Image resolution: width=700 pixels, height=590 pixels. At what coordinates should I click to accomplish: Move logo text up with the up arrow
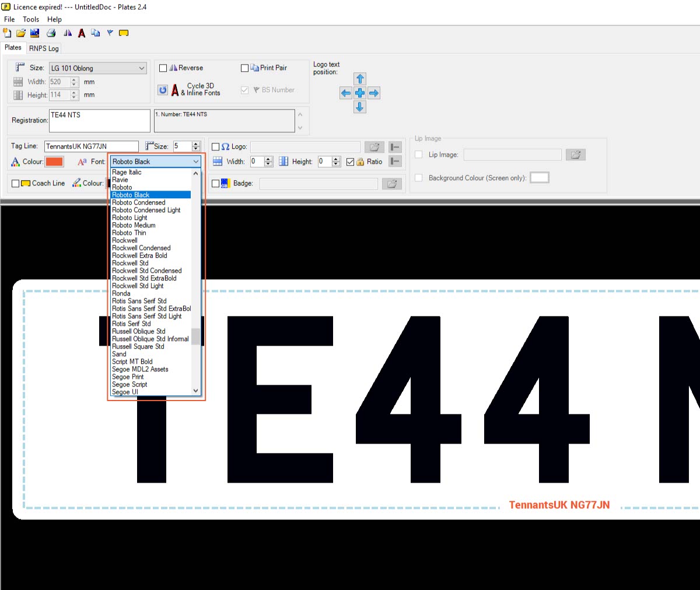click(x=360, y=79)
